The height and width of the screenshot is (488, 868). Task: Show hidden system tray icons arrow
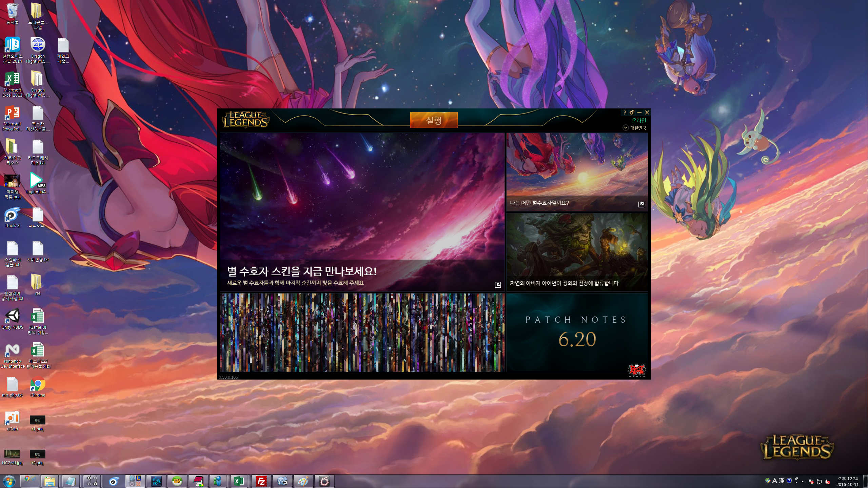point(803,482)
